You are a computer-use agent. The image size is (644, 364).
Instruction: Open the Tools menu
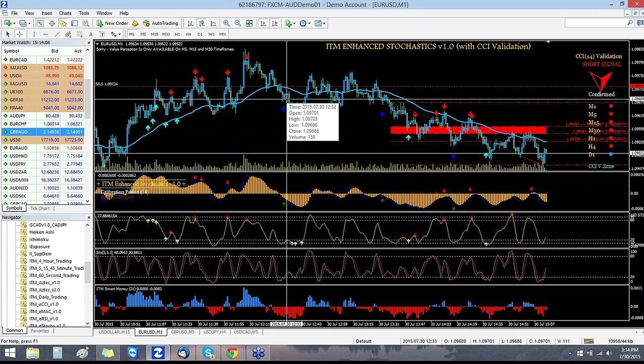pyautogui.click(x=84, y=13)
